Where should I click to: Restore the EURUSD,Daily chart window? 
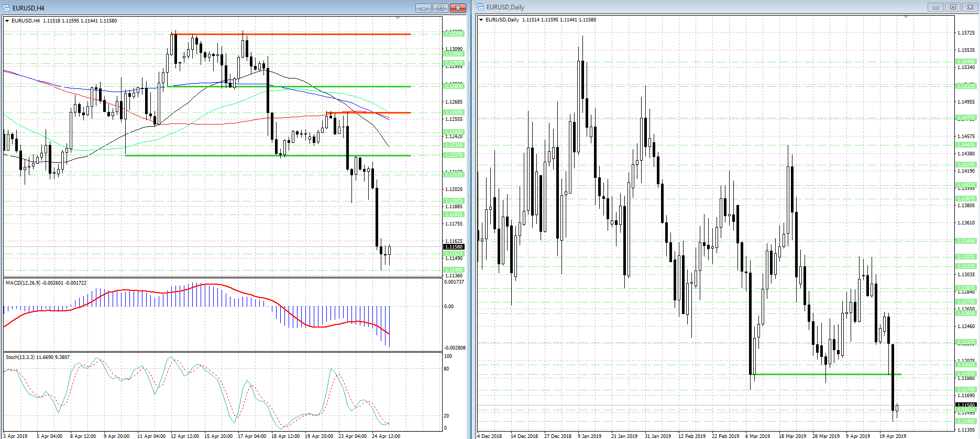(x=953, y=7)
